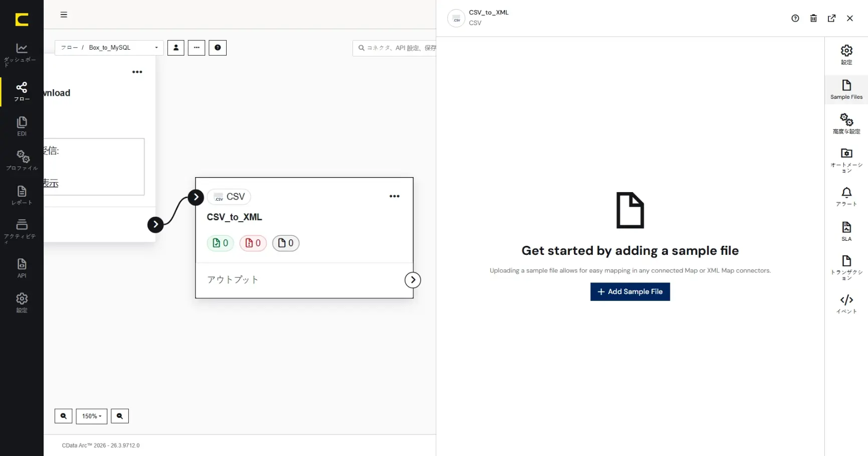Open the アラート tab
The image size is (868, 456).
click(x=846, y=197)
